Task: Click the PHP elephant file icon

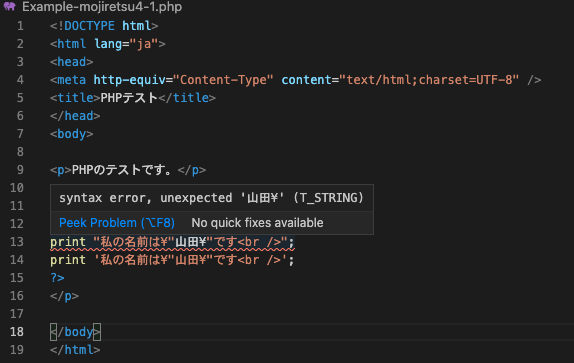Action: 10,6
